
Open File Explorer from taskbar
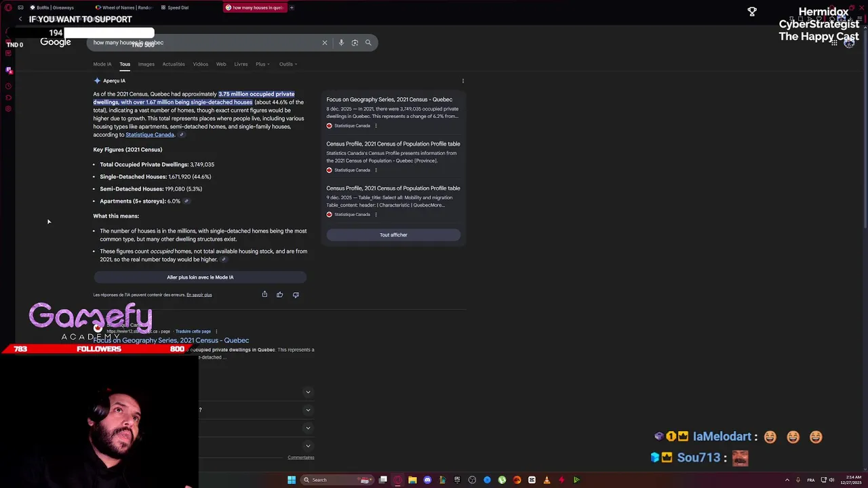(412, 480)
